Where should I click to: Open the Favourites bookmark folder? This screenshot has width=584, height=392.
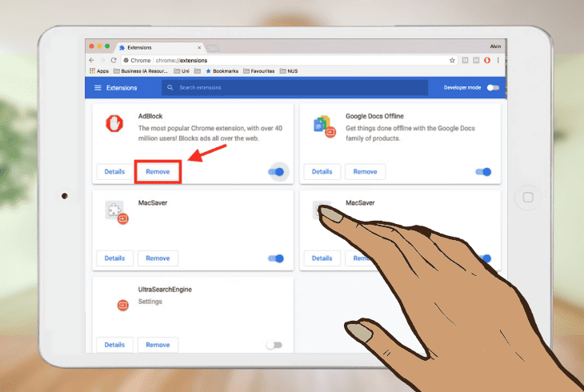point(259,70)
